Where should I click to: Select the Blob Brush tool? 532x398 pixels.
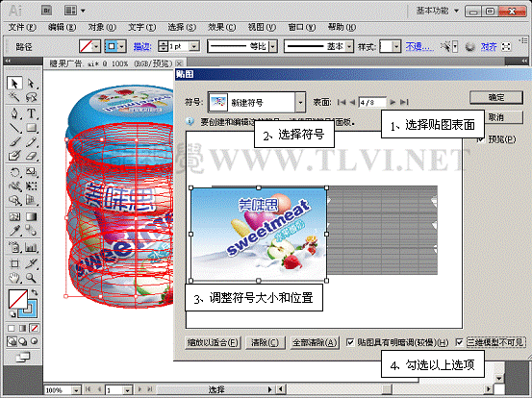coord(14,156)
